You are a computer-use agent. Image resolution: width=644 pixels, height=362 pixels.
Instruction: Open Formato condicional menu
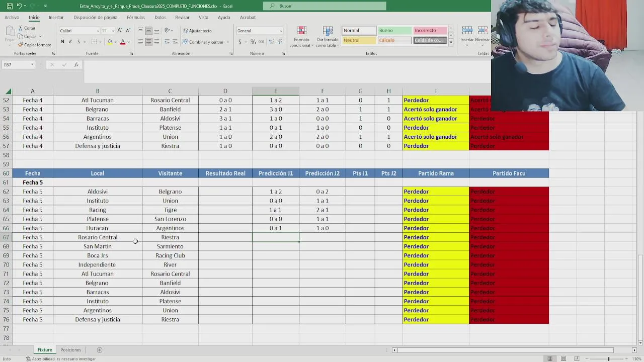click(301, 36)
